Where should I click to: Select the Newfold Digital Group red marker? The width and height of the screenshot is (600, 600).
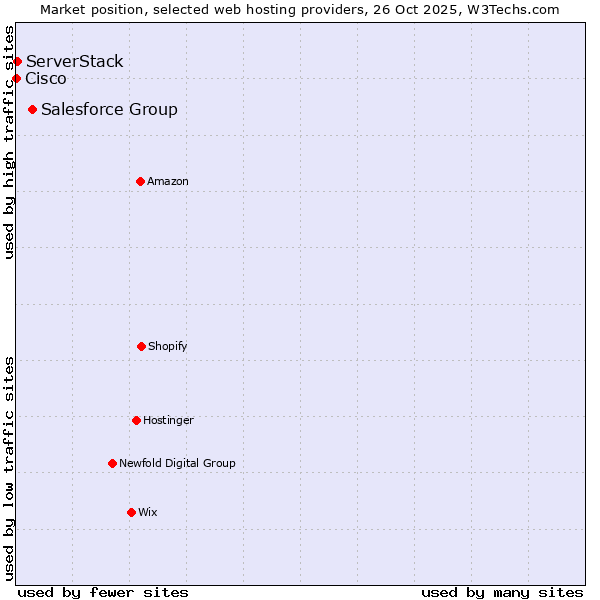(x=112, y=463)
